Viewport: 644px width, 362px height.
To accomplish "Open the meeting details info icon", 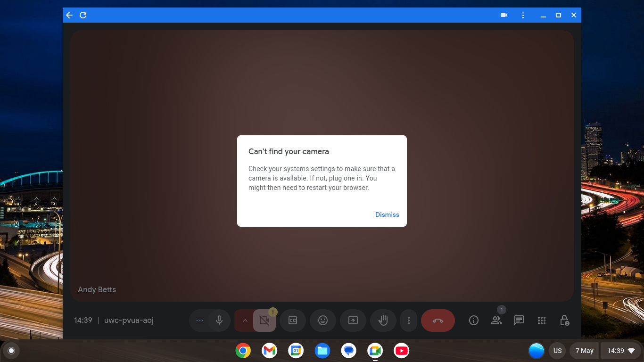I will (x=474, y=321).
